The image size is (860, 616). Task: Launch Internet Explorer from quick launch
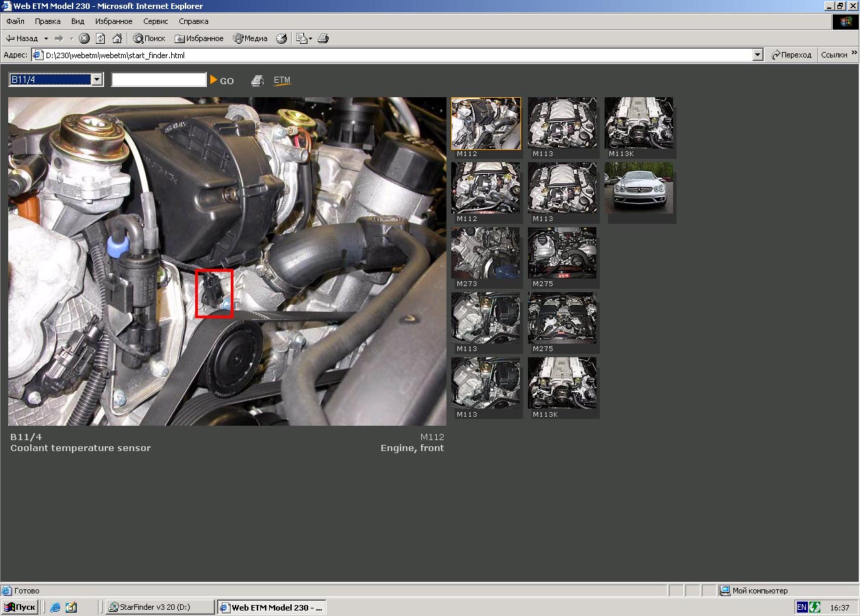coord(55,607)
